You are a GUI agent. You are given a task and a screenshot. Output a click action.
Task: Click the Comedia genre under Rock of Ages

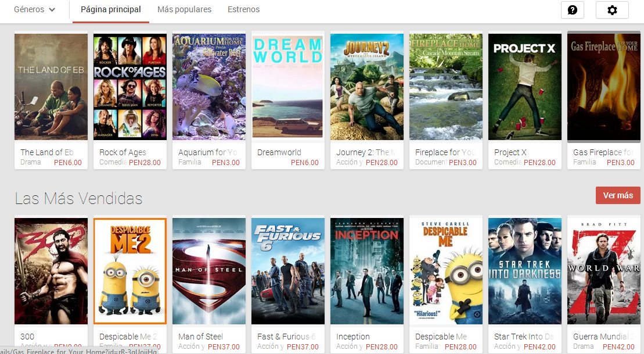113,162
